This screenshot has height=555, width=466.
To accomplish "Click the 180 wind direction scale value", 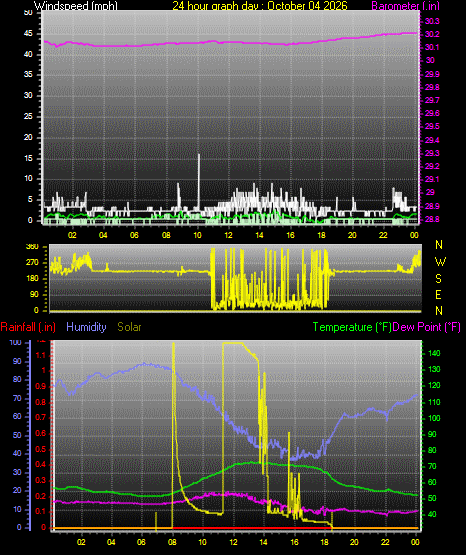I will (x=32, y=279).
